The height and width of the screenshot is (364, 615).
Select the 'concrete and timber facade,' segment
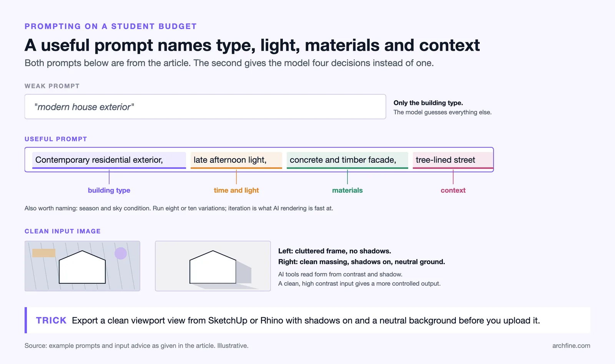pyautogui.click(x=347, y=160)
